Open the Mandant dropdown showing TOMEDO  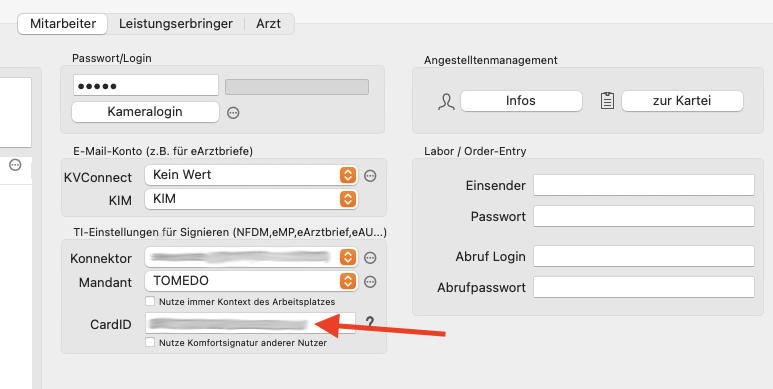coord(251,281)
